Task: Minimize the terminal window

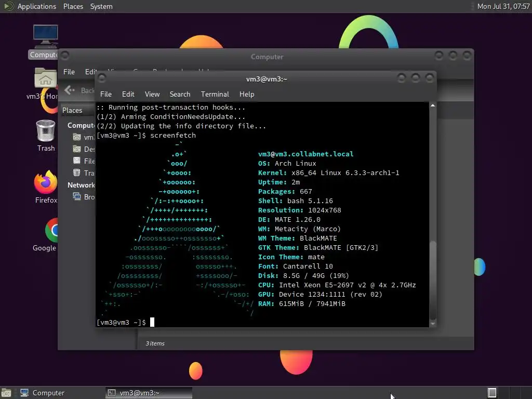Action: [402, 78]
